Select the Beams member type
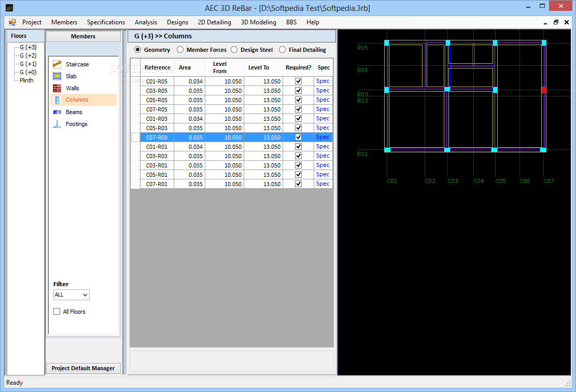This screenshot has height=392, width=576. (x=74, y=112)
